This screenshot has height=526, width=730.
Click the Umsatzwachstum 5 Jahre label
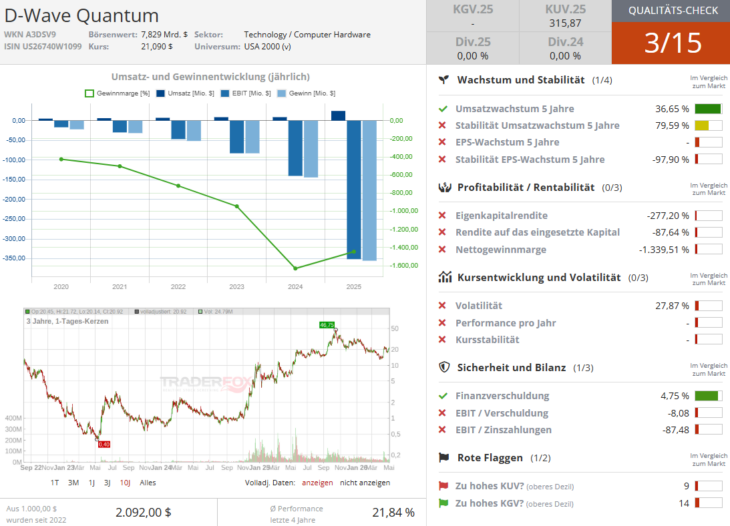pos(514,109)
